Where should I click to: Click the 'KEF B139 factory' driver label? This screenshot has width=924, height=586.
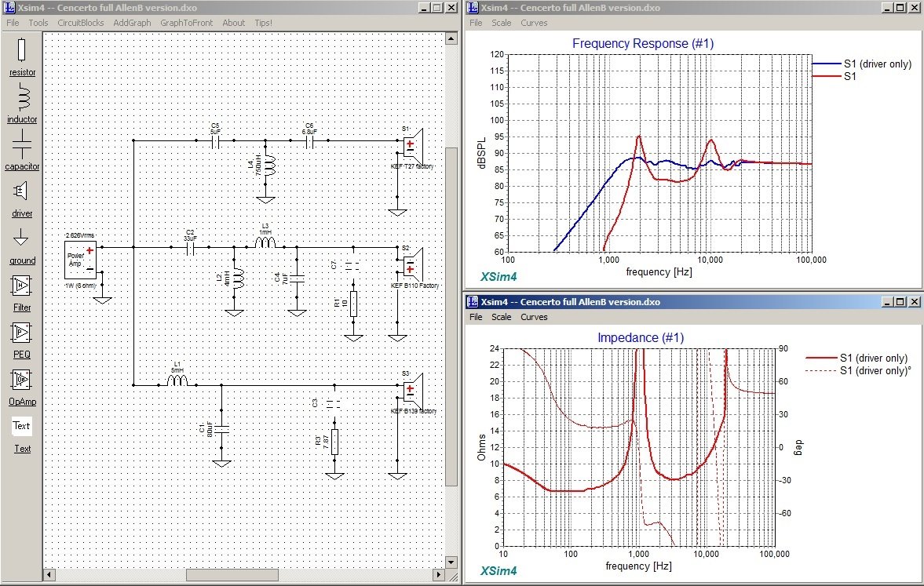(x=414, y=411)
